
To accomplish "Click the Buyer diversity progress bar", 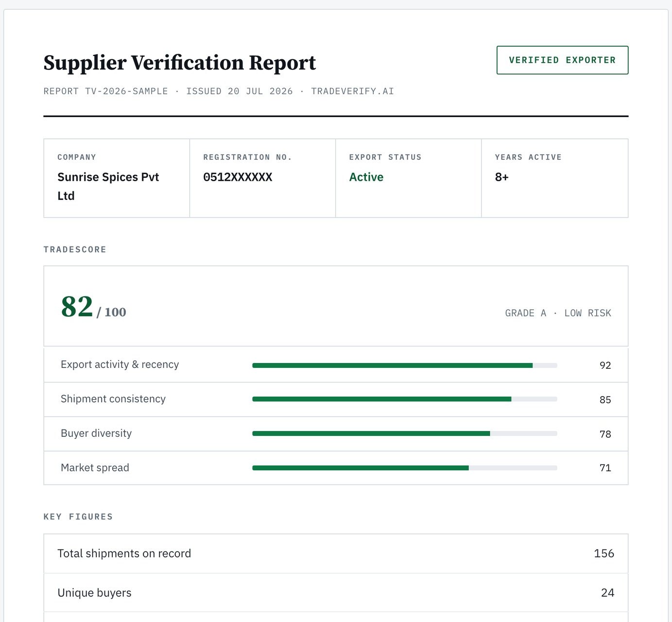I will [x=405, y=433].
